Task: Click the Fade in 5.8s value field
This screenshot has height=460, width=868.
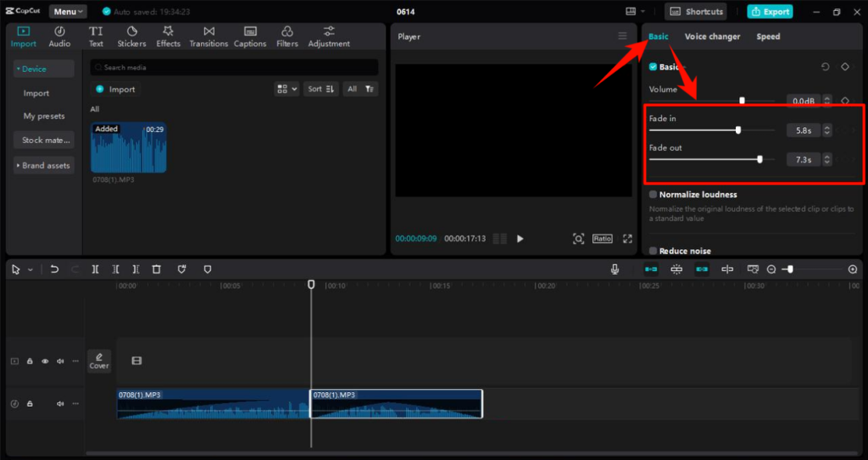Action: tap(804, 130)
